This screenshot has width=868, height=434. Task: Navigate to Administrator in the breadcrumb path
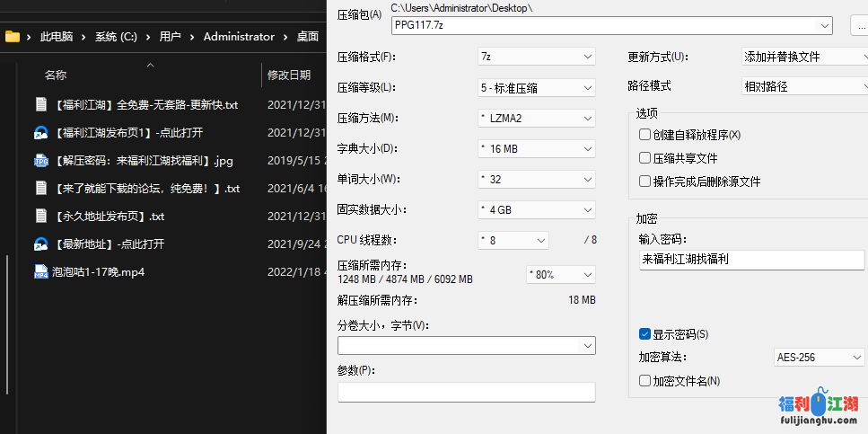click(x=239, y=37)
